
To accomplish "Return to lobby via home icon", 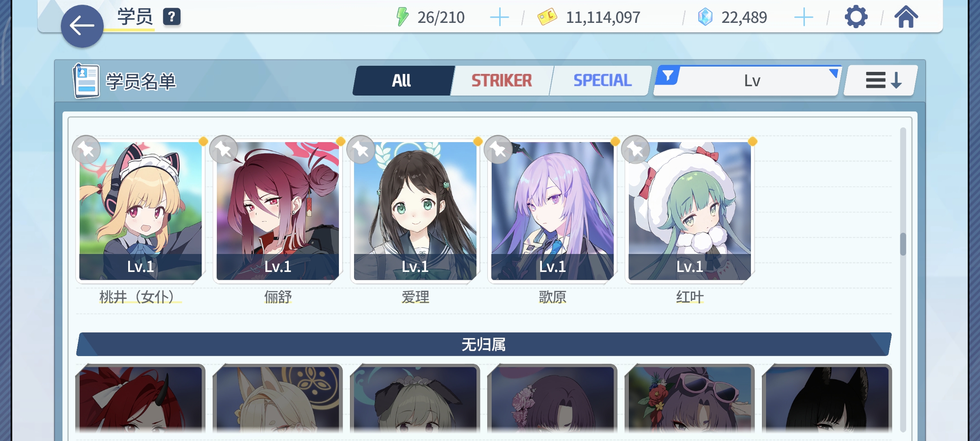I will click(906, 17).
